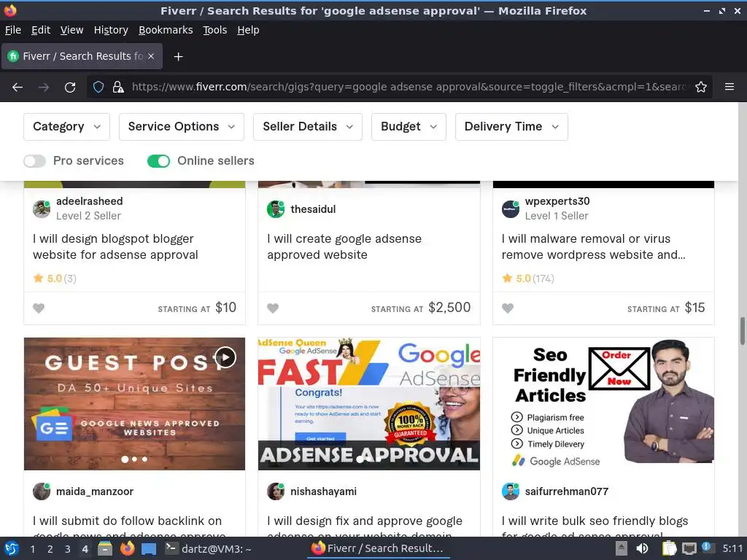Open Seo Friendly Articles gig thumbnail
747x560 pixels.
click(x=603, y=404)
